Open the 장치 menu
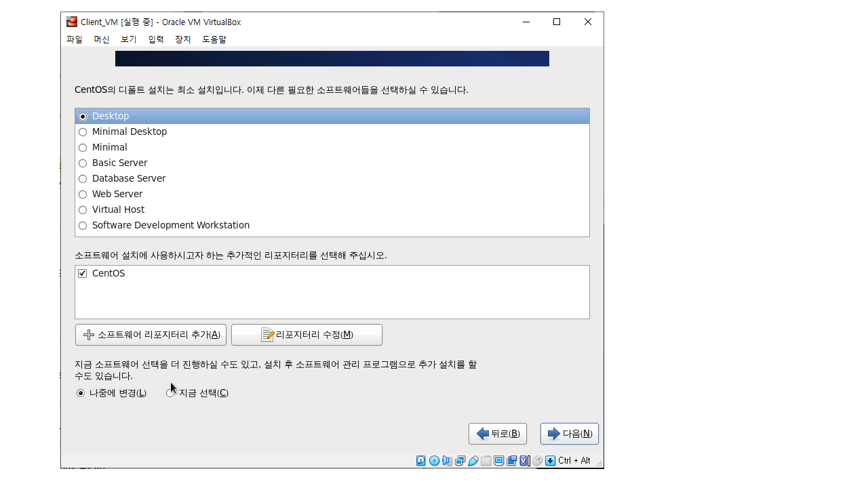Image resolution: width=868 pixels, height=488 pixels. coord(182,40)
